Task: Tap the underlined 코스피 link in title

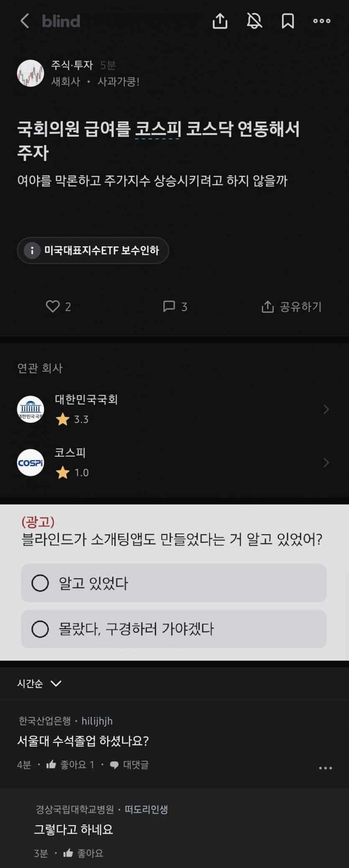Action: [158, 129]
